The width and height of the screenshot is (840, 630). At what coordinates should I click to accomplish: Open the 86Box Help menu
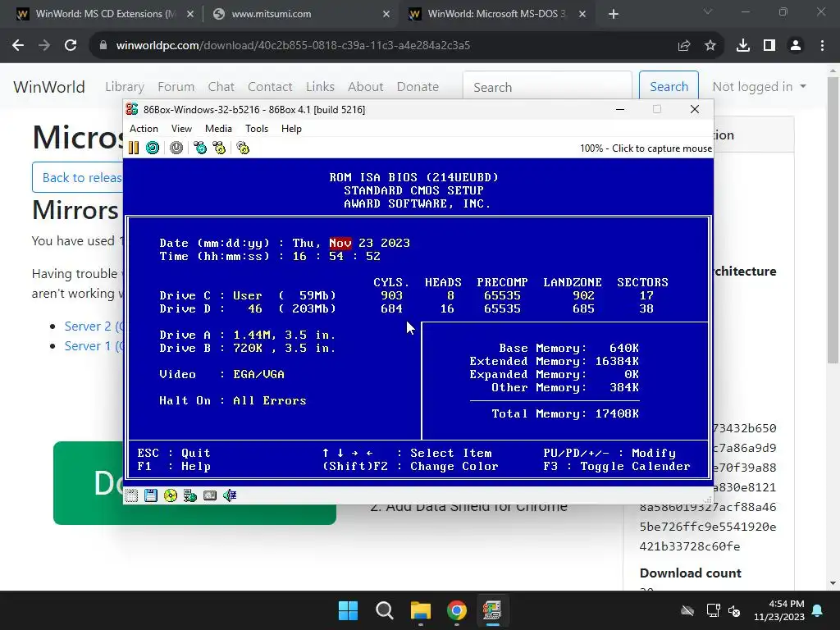[x=291, y=129]
